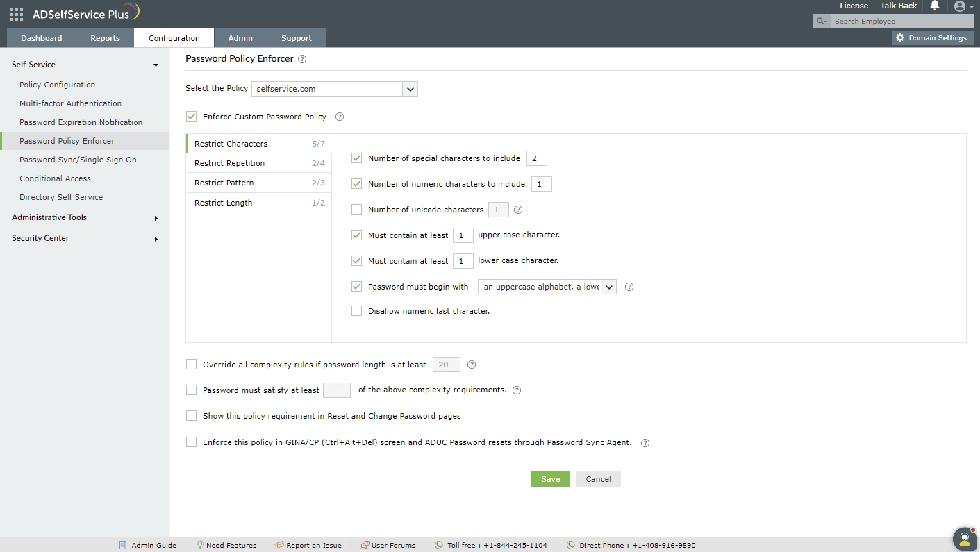Click the help icon next to Password Policy Enforcer
The height and width of the screenshot is (552, 980).
301,59
